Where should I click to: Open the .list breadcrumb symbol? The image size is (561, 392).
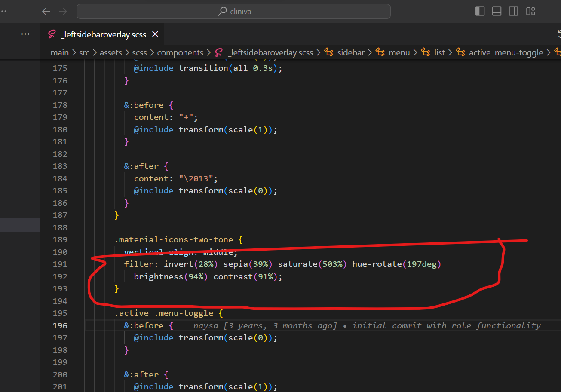(x=439, y=53)
